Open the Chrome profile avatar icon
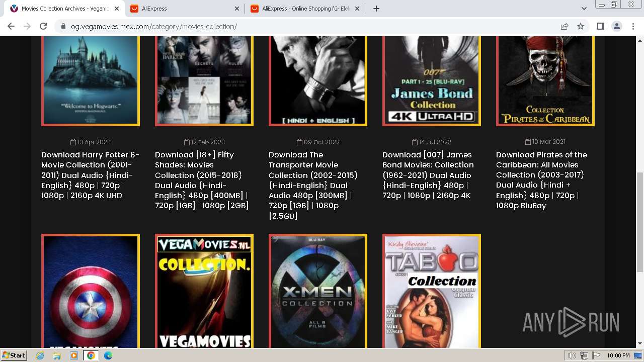644x362 pixels. click(x=617, y=26)
